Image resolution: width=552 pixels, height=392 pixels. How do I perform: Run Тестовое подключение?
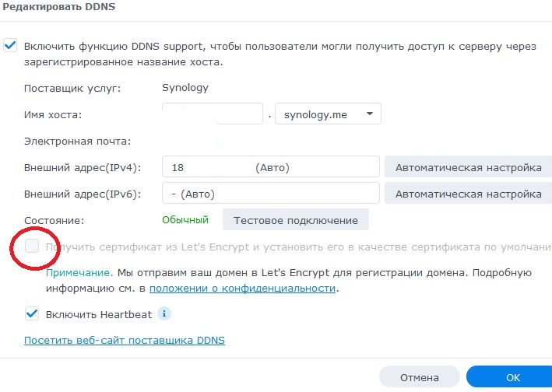pos(295,220)
